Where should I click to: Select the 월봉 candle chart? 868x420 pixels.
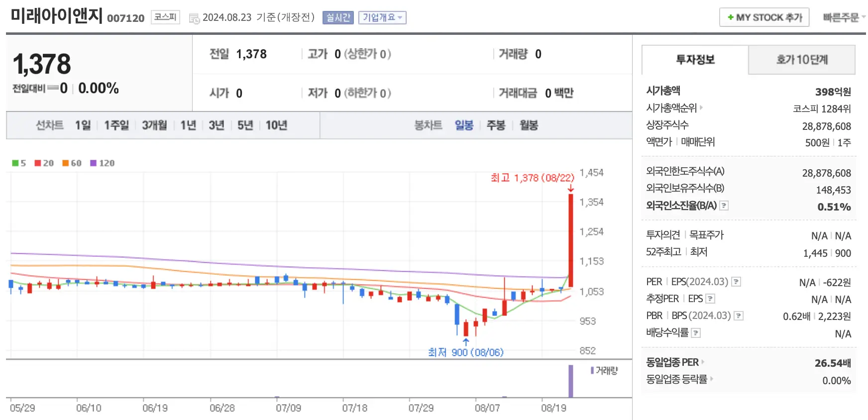pyautogui.click(x=529, y=125)
